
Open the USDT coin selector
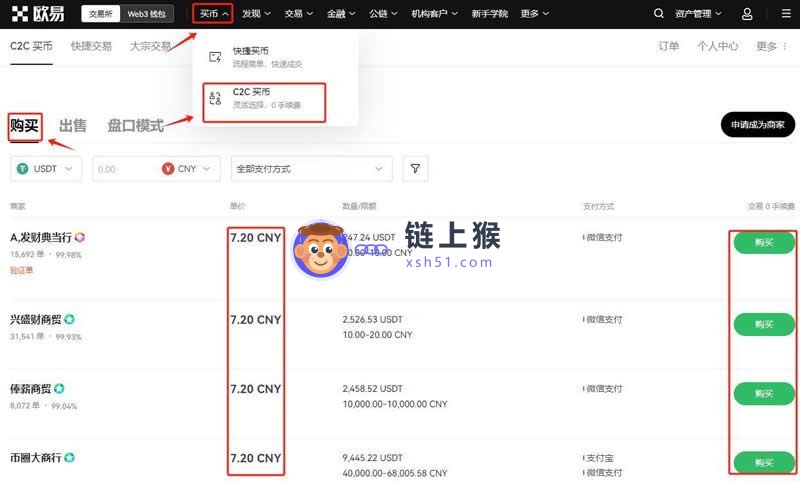(x=45, y=169)
